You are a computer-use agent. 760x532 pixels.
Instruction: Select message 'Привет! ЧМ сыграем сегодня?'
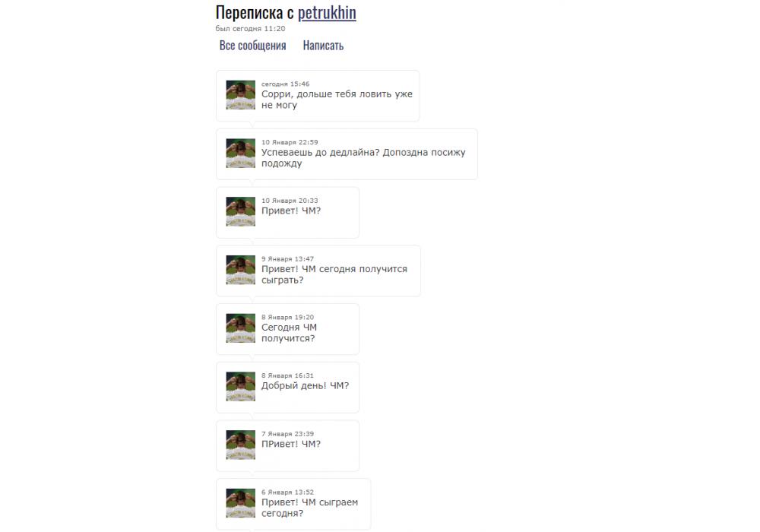tap(310, 507)
